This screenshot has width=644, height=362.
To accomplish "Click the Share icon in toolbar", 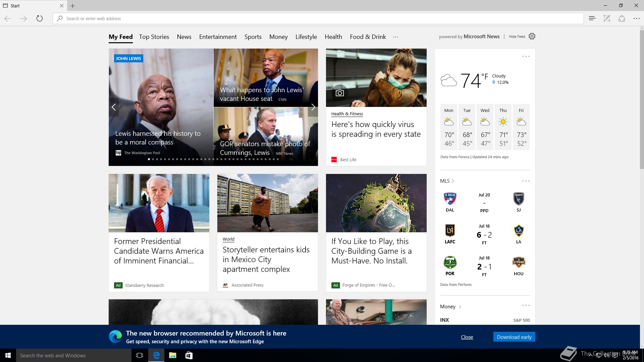I will pyautogui.click(x=622, y=18).
